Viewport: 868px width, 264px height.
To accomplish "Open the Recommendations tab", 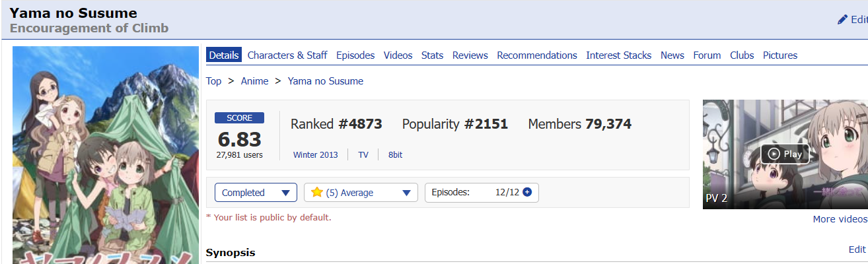I will 537,55.
